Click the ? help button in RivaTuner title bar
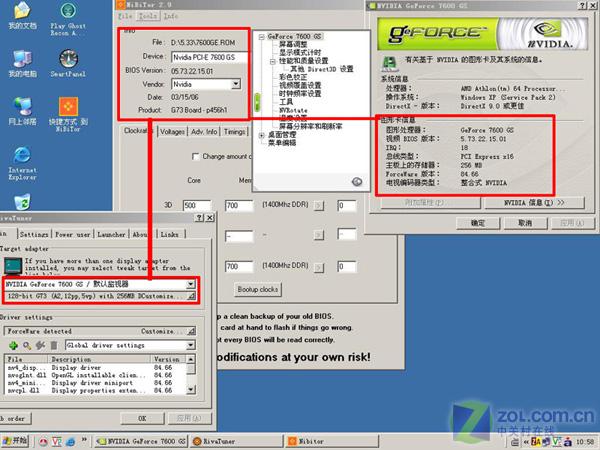Viewport: 600px width, 450px height. (x=199, y=218)
